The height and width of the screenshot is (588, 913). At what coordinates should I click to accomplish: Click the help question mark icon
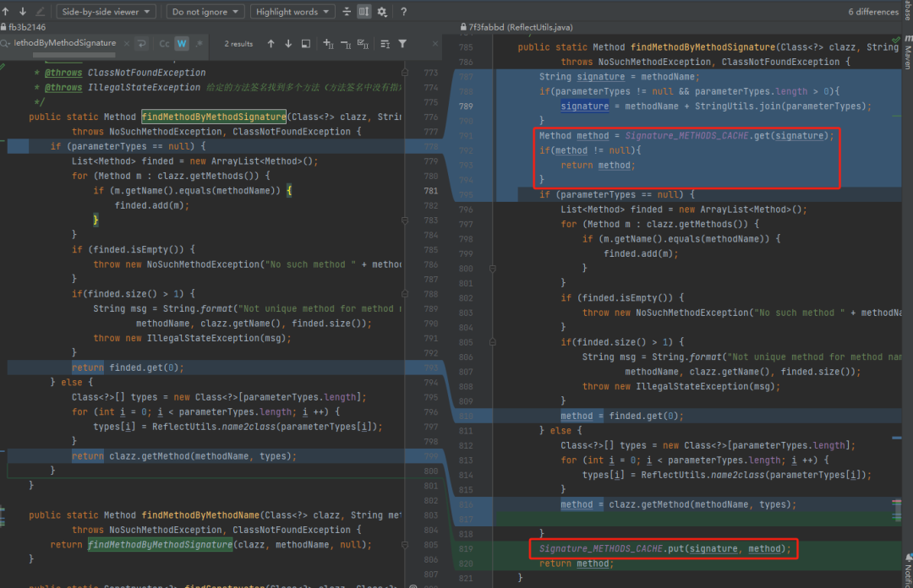click(x=403, y=12)
